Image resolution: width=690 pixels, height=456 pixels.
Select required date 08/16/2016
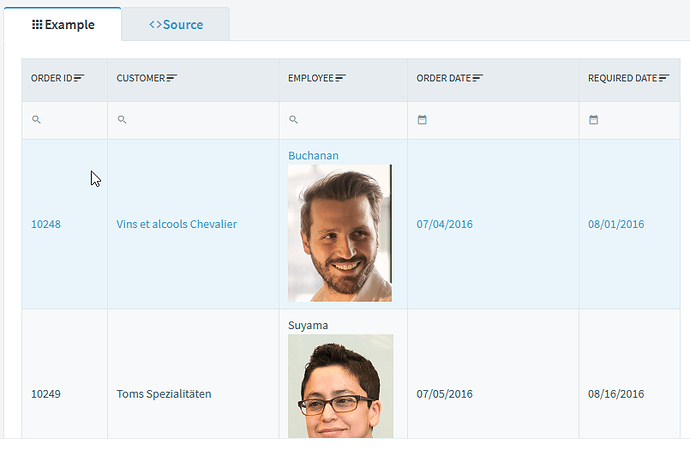coord(630,374)
